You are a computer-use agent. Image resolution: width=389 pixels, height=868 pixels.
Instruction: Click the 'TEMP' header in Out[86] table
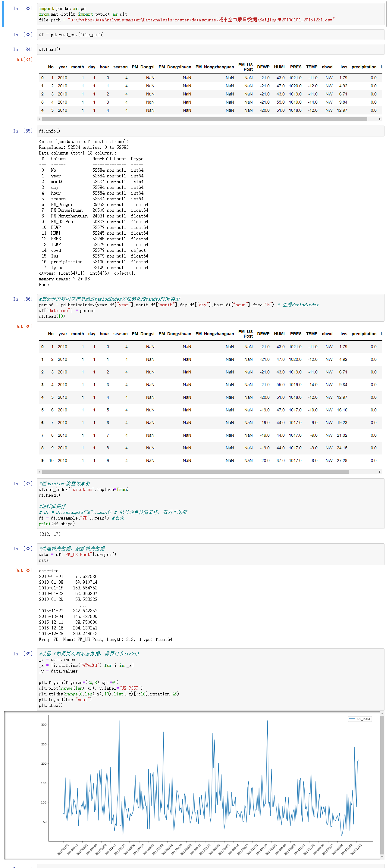coord(312,334)
